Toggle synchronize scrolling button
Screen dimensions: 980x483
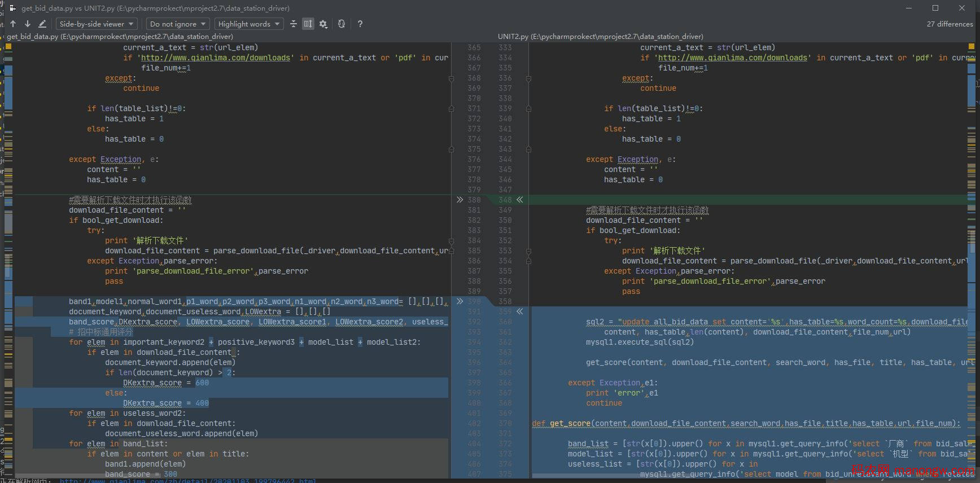click(x=308, y=24)
